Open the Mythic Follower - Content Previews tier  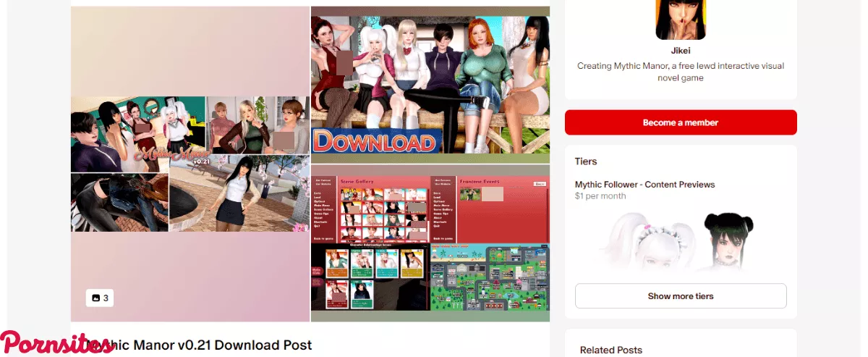[644, 185]
